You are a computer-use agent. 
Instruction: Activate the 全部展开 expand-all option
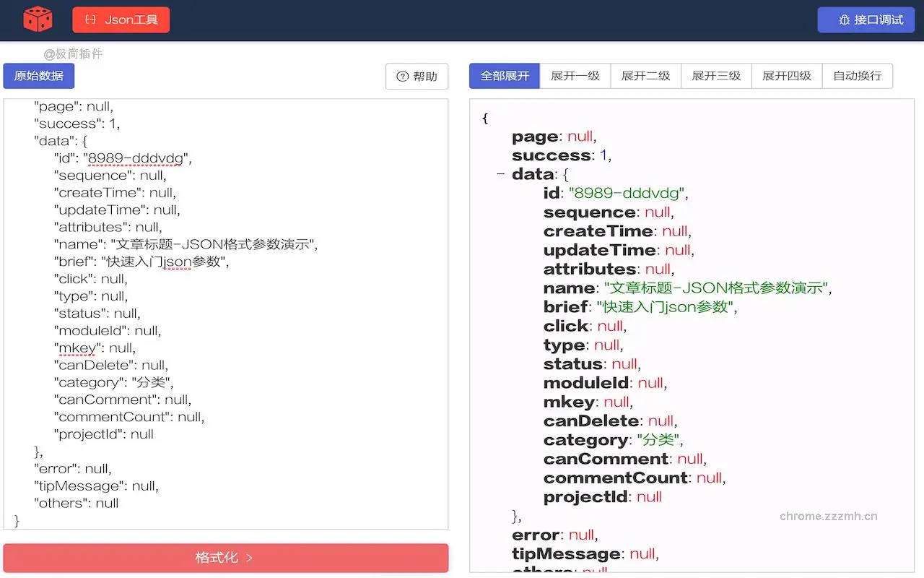coord(503,75)
